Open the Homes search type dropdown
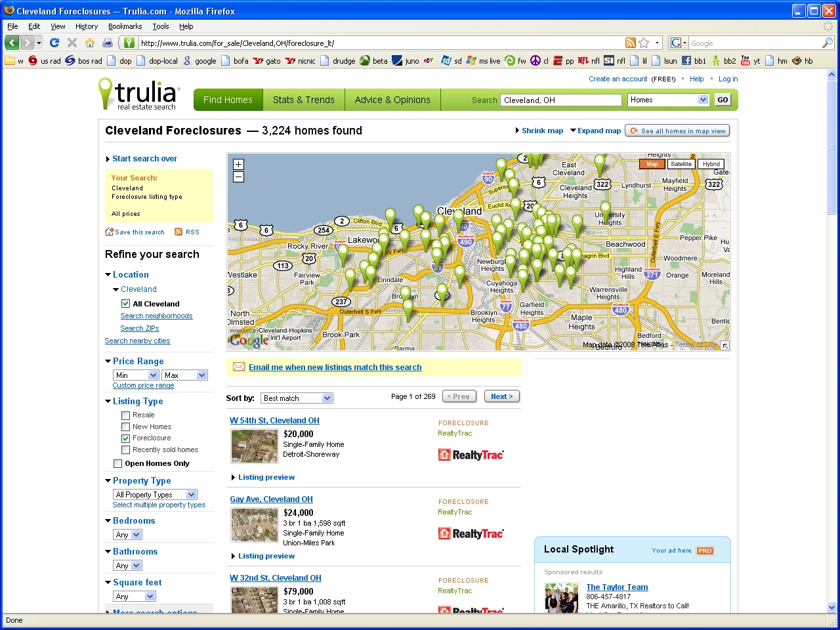The width and height of the screenshot is (840, 630). point(668,100)
